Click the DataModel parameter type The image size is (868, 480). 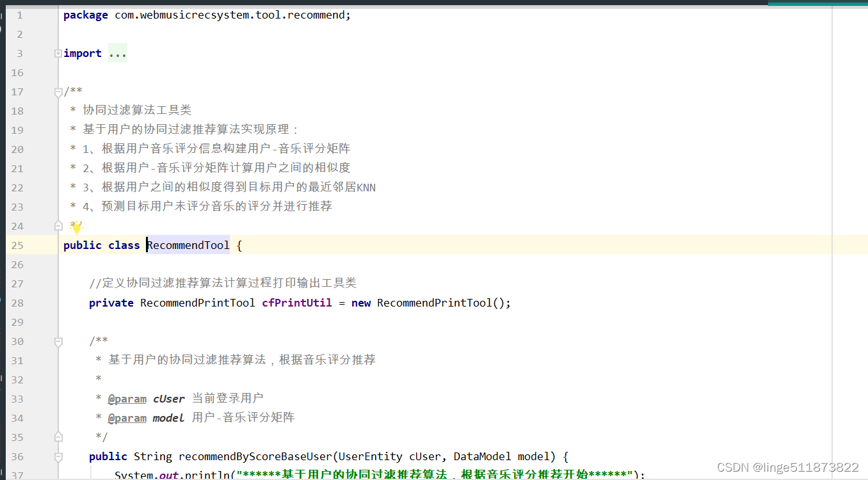483,456
